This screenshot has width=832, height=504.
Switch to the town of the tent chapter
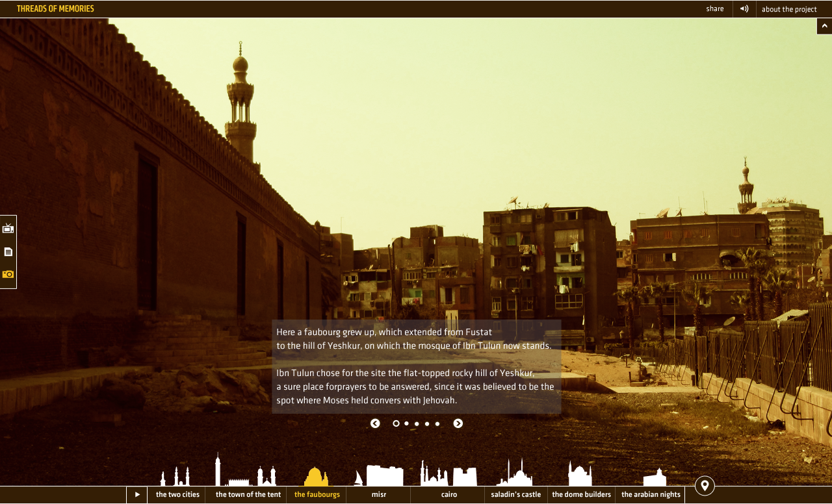click(248, 495)
